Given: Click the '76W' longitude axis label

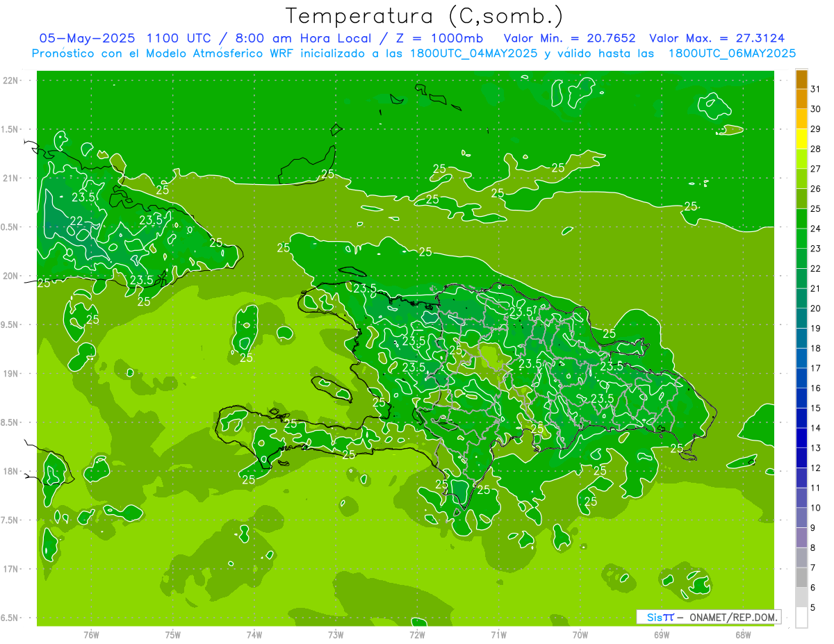Looking at the screenshot, I should [x=91, y=634].
